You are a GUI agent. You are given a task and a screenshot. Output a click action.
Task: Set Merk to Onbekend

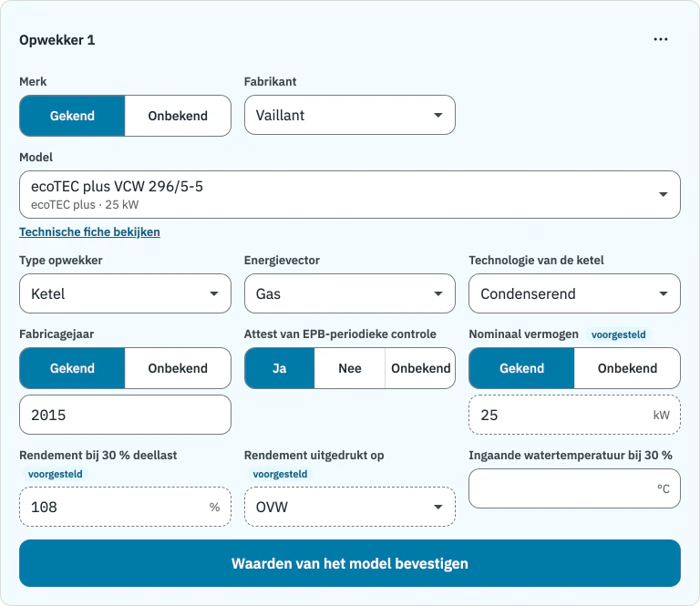tap(178, 116)
